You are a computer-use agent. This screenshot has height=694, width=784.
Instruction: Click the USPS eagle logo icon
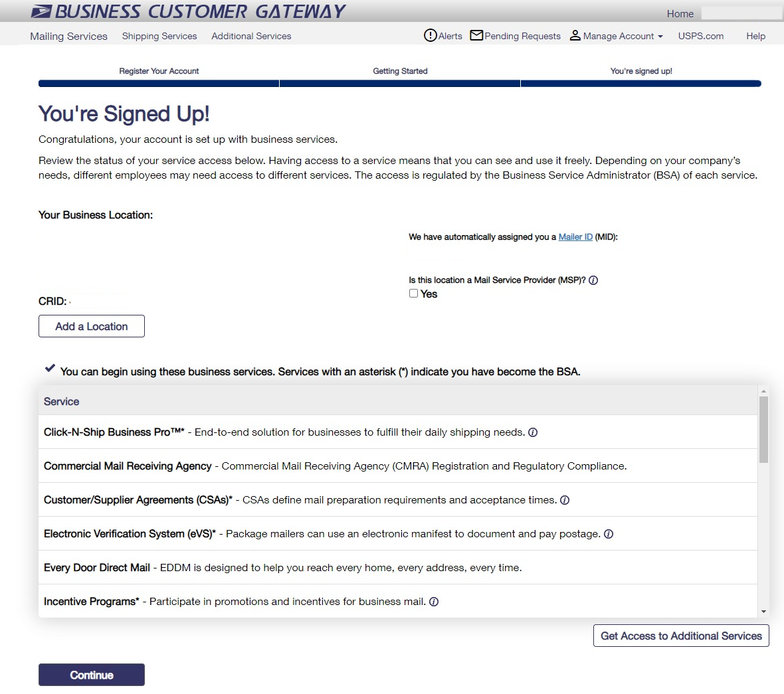(41, 11)
